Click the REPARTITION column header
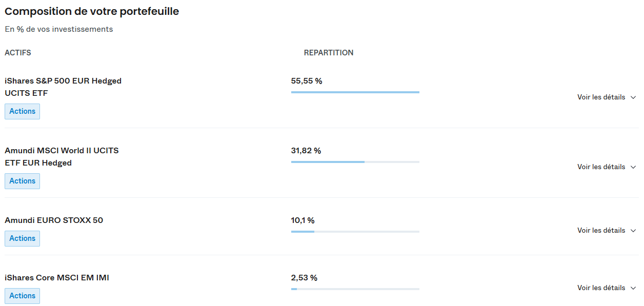Screen dimensions: 644x306 329,53
